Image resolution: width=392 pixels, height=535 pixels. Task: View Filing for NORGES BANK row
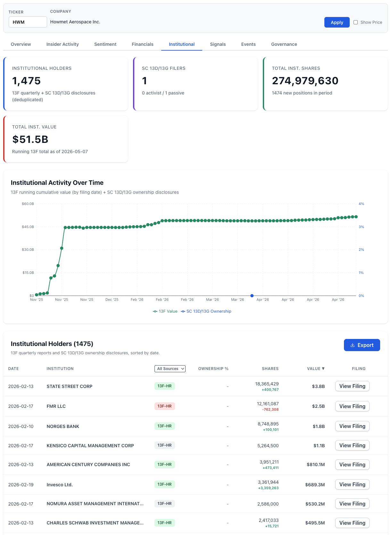point(352,426)
